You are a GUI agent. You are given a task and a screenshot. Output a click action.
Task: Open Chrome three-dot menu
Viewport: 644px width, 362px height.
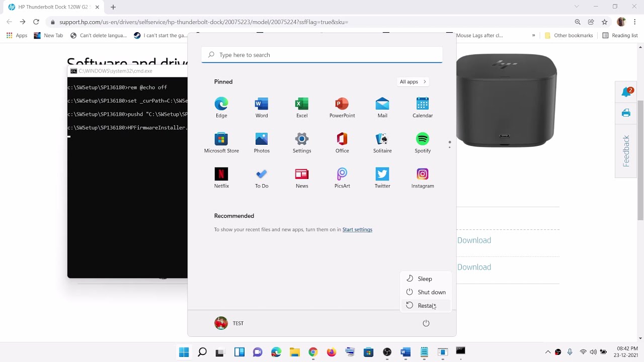point(635,22)
